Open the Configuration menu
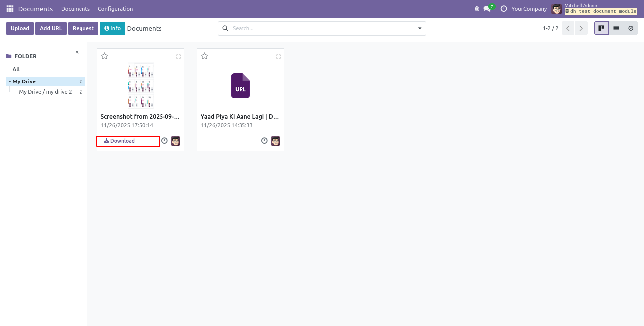The image size is (644, 326). 115,9
